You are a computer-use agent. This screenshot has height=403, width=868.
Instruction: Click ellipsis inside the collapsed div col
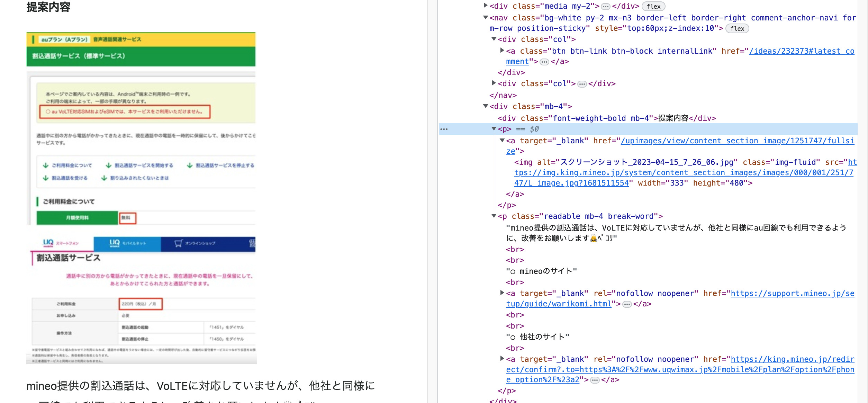(582, 84)
